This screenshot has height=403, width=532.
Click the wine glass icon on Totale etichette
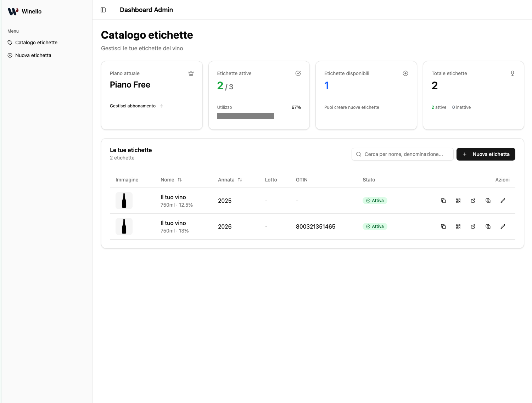[x=512, y=73]
